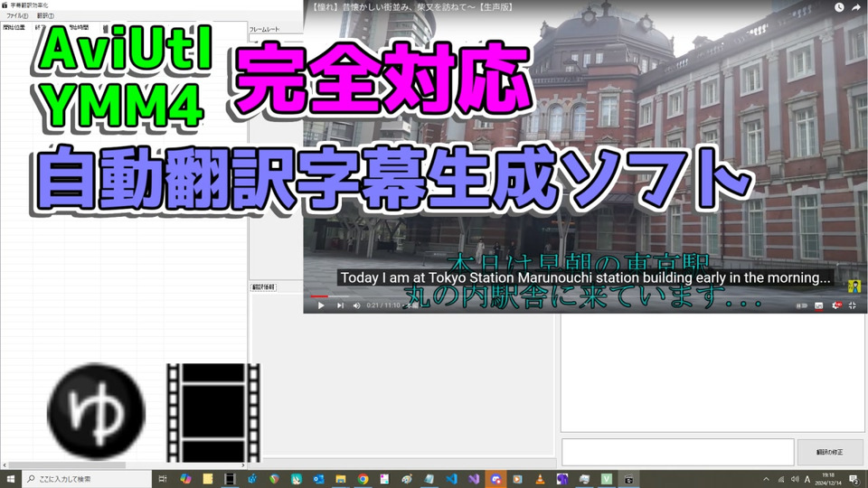868x488 pixels.
Task: Skip to next video in player
Action: [x=341, y=305]
